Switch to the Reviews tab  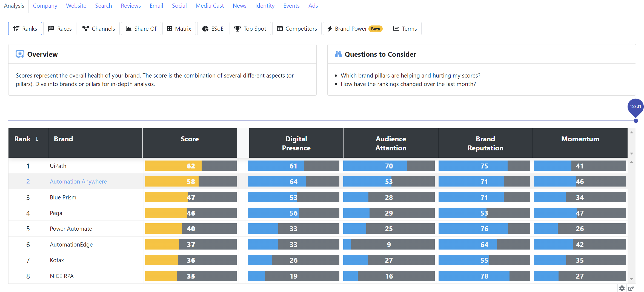(131, 6)
